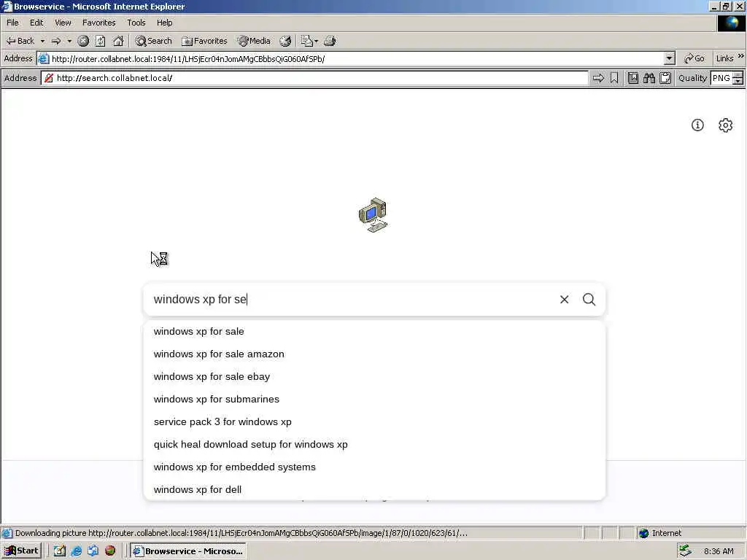Screen dimensions: 747x560
Task: Click the Browservice address field with search.collabnet.local
Action: tap(314, 78)
